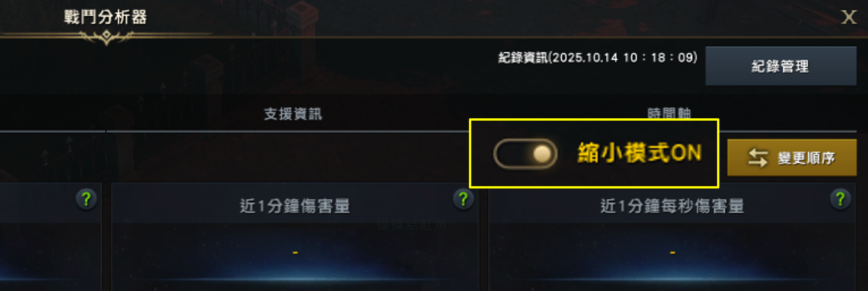Click the 近1分鐘傷害量 panel header
This screenshot has height=291, width=868.
pyautogui.click(x=295, y=205)
